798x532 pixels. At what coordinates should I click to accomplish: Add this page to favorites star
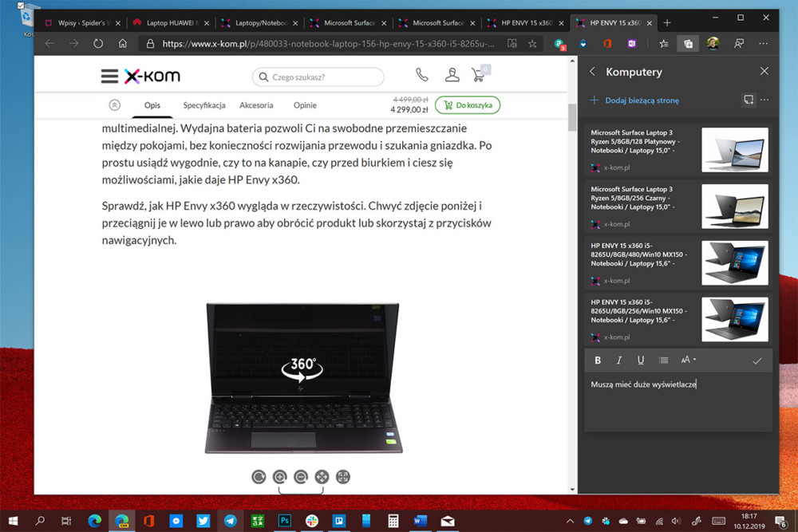532,44
